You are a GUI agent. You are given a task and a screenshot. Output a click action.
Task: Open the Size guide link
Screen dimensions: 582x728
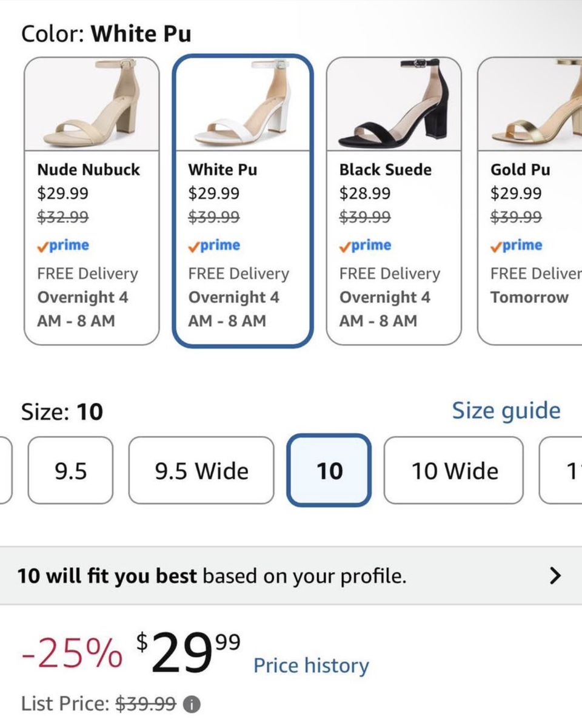pyautogui.click(x=506, y=411)
